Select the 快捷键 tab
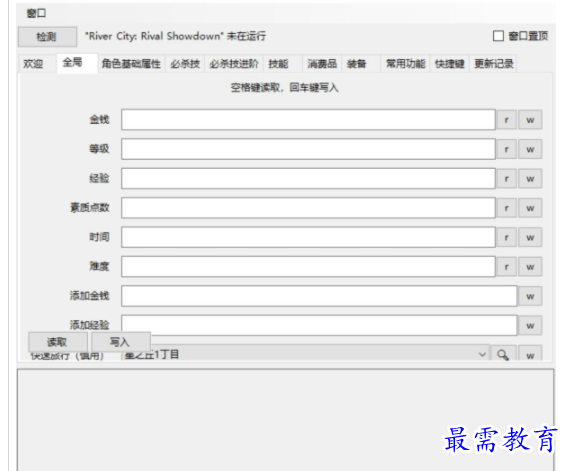Viewport: 566px width, 471px height. coord(450,64)
